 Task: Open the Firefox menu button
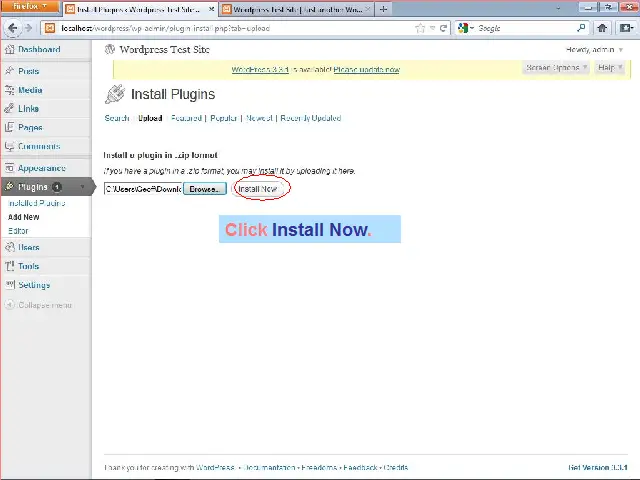[x=29, y=6]
